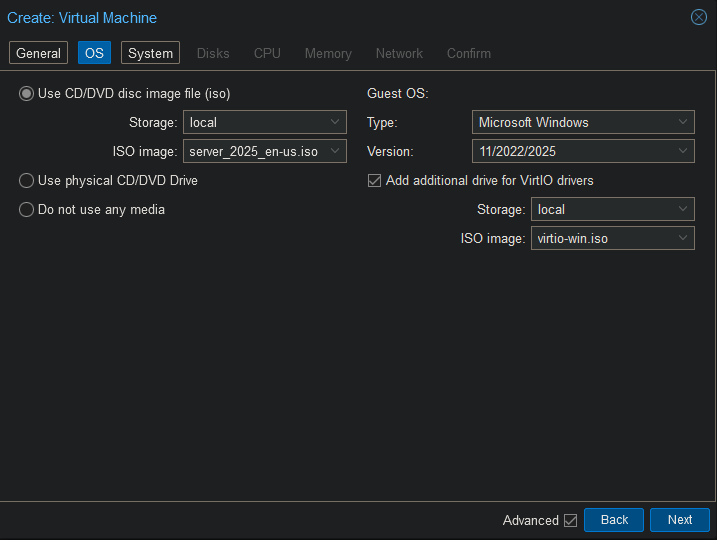This screenshot has width=717, height=540.
Task: Open Windows Version dropdown 11/2022/2025
Action: pos(683,152)
